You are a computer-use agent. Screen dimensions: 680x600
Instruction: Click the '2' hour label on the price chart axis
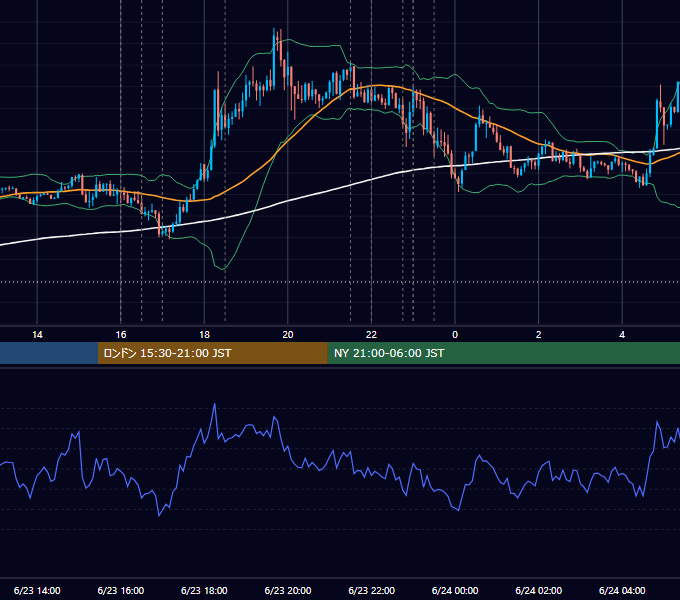tap(539, 335)
